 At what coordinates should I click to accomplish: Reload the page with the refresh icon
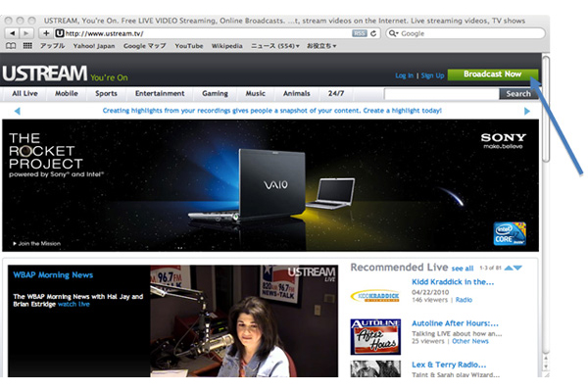pos(373,33)
